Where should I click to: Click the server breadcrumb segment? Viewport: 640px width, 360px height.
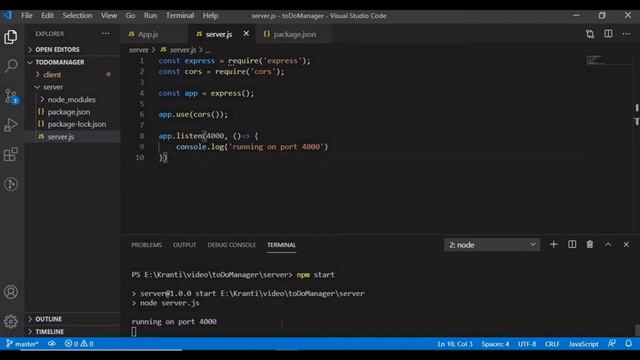[139, 50]
